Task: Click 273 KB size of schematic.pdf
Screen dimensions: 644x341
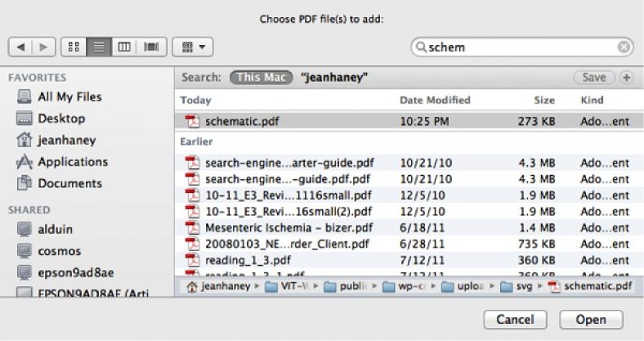Action: [x=536, y=121]
